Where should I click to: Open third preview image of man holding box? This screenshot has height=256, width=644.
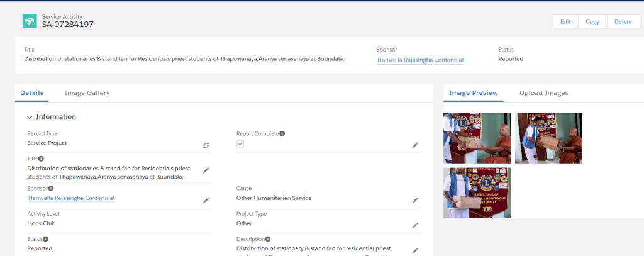(x=477, y=192)
